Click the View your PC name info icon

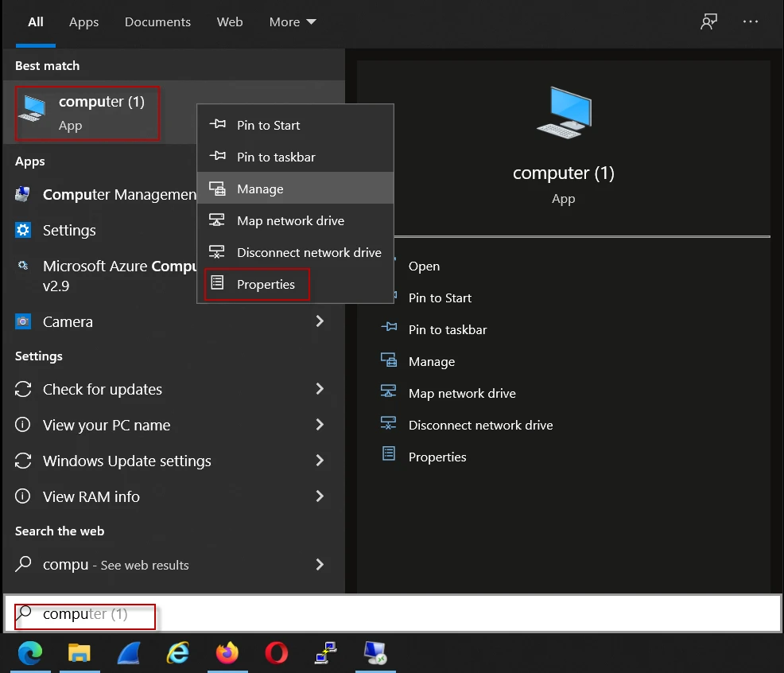22,424
